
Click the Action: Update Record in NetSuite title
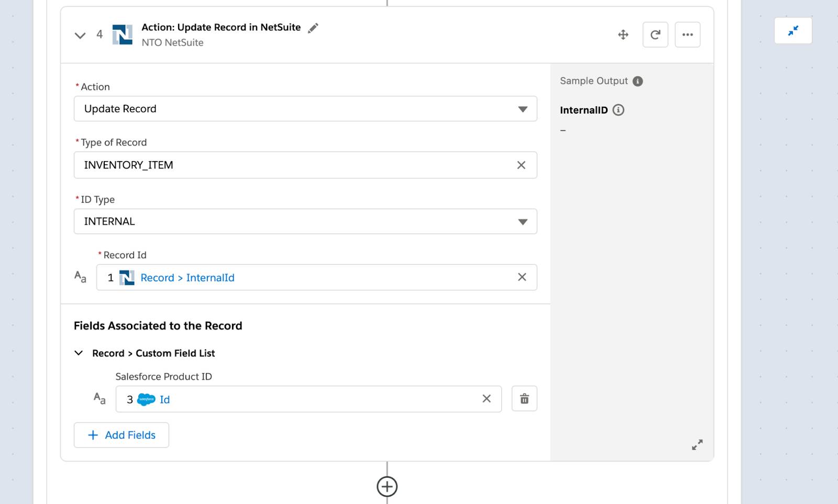point(221,27)
